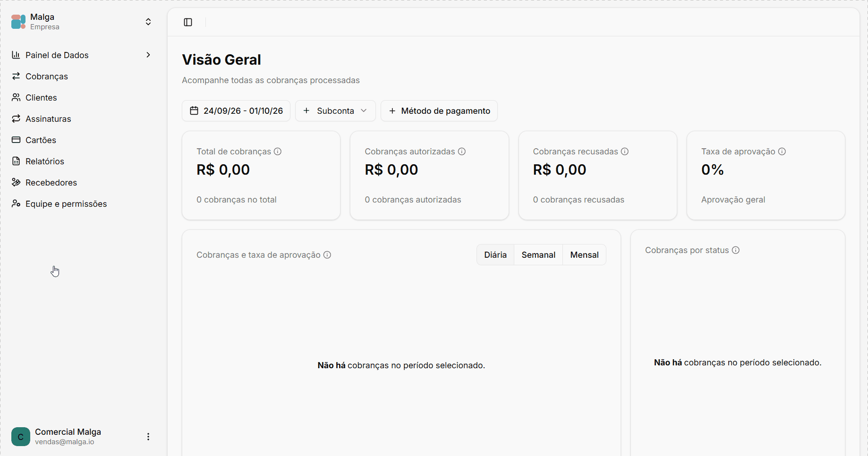Expand Painel de Dados submenu arrow
Viewport: 868px width, 456px height.
coord(148,55)
